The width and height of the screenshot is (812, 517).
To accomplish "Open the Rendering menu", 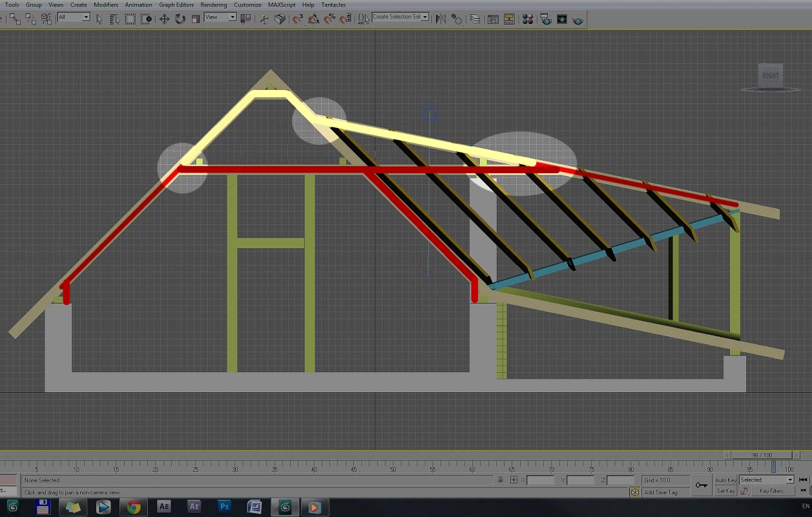I will tap(213, 5).
